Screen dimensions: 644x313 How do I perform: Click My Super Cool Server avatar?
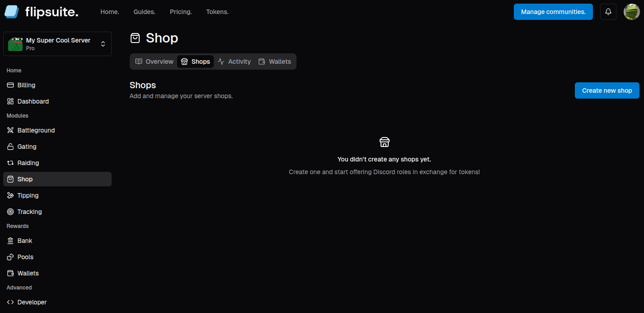15,44
